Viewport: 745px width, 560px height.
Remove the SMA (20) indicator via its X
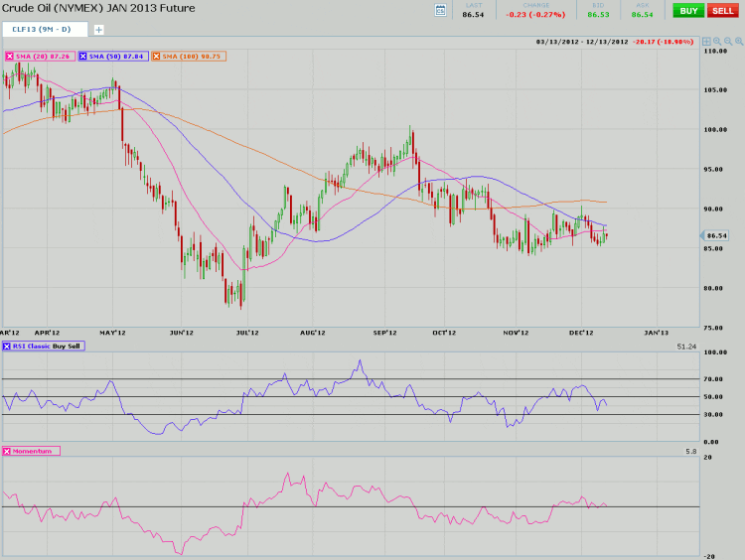point(10,56)
